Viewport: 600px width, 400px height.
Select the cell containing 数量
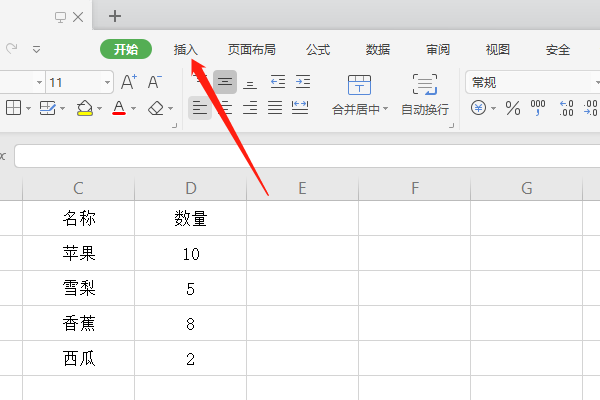pyautogui.click(x=191, y=218)
